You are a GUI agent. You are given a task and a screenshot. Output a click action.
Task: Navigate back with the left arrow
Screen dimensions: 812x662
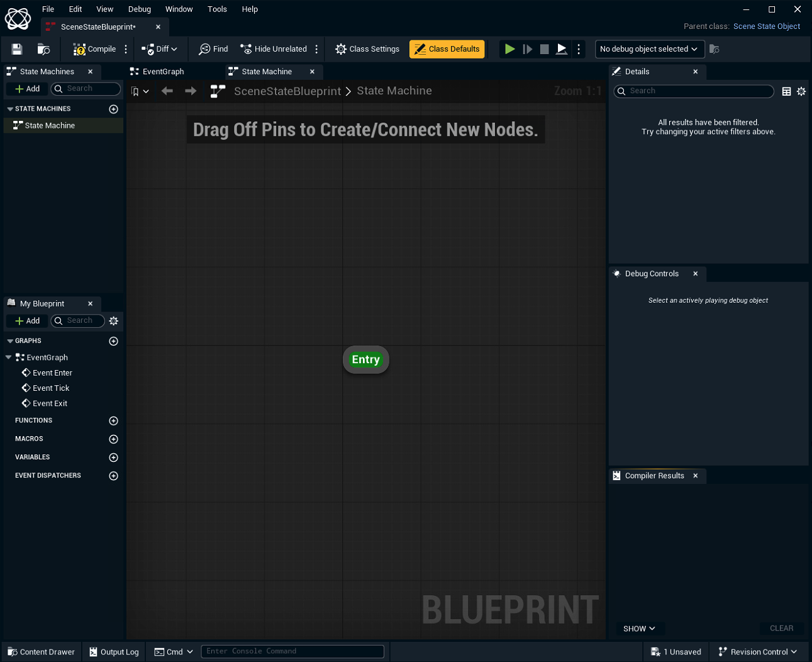coord(167,91)
